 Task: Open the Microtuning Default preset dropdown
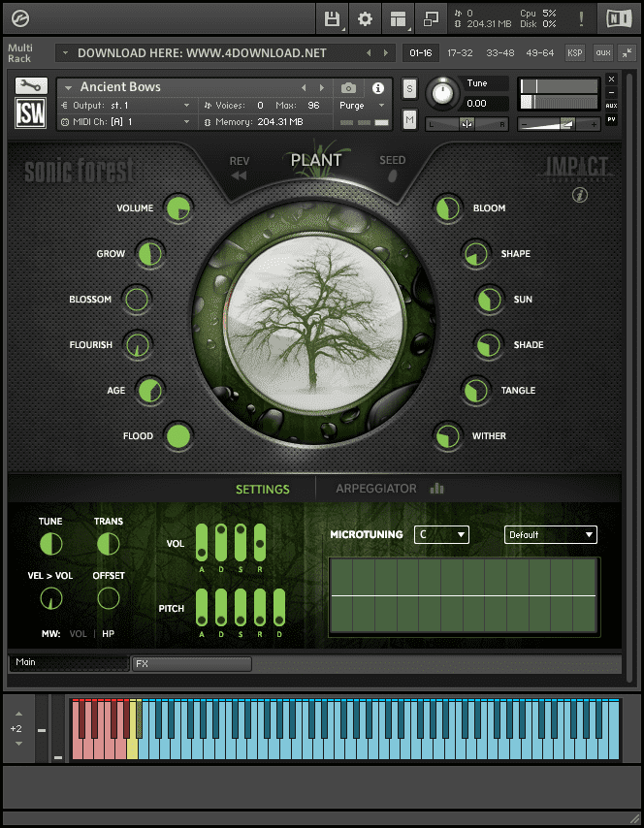coord(551,534)
